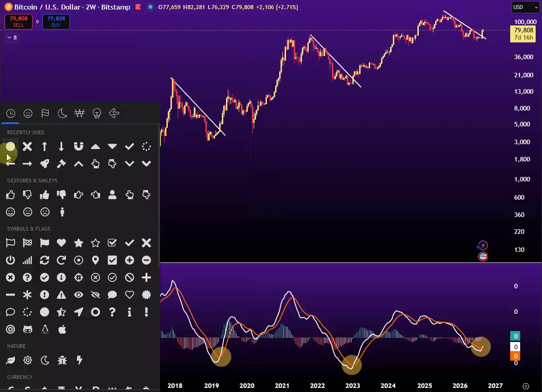Select the checked checkbox outline icon

tap(112, 243)
